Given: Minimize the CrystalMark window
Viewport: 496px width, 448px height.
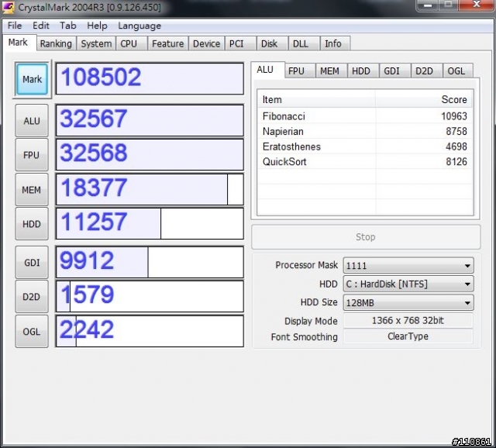Looking at the screenshot, I should (x=427, y=5).
